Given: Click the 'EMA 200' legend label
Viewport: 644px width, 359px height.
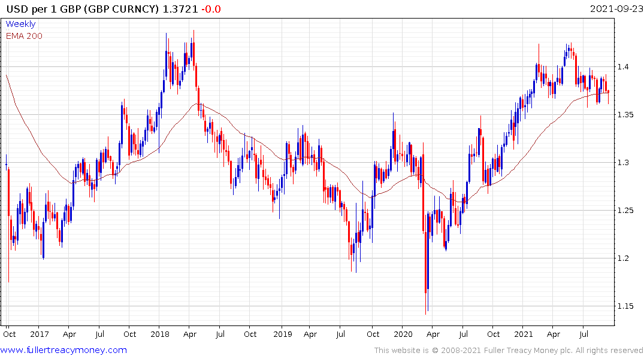Looking at the screenshot, I should (24, 36).
